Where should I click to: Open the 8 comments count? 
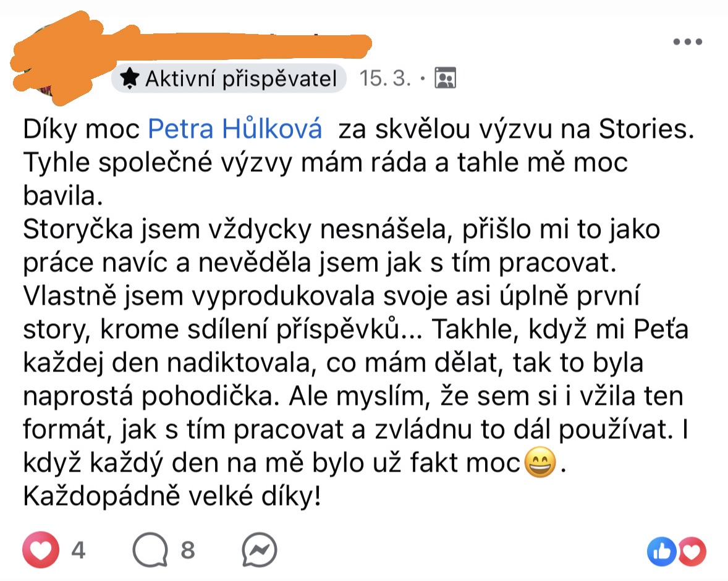tap(187, 550)
